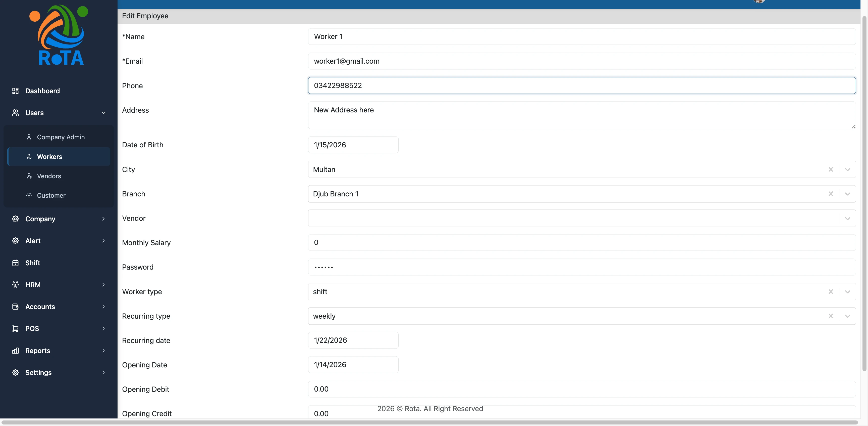Click the Monthly Salary input field
The height and width of the screenshot is (426, 868).
pyautogui.click(x=581, y=242)
